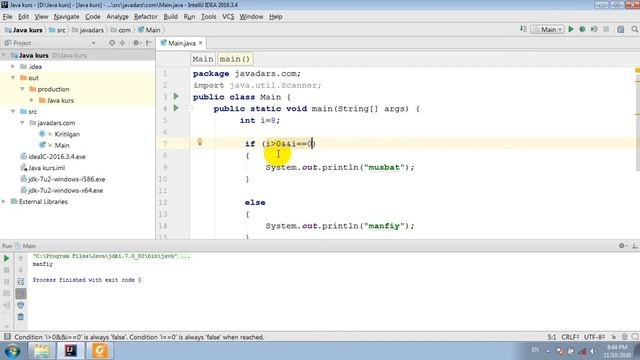Click the intention lightbulb on line 7
Image resolution: width=640 pixels, height=360 pixels.
coord(200,142)
